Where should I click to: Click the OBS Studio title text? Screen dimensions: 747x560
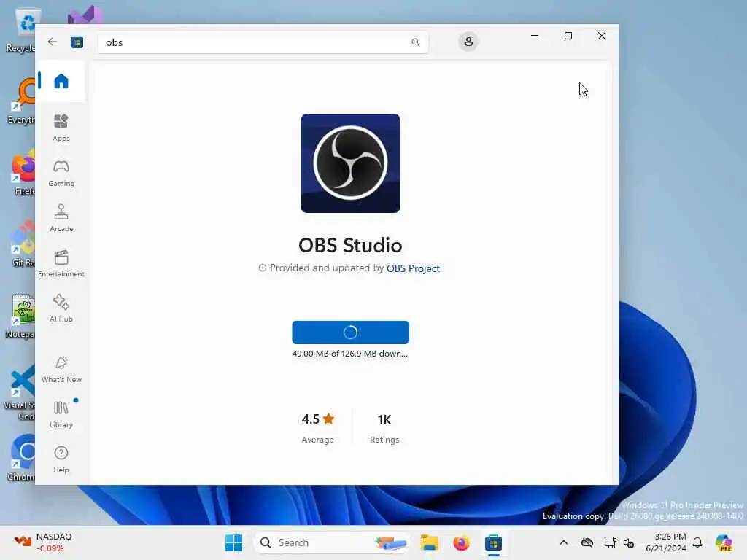(350, 245)
